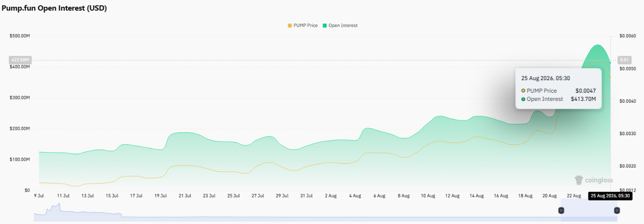This screenshot has height=224, width=644.
Task: Click the 2 Aug date label
Action: click(x=330, y=196)
